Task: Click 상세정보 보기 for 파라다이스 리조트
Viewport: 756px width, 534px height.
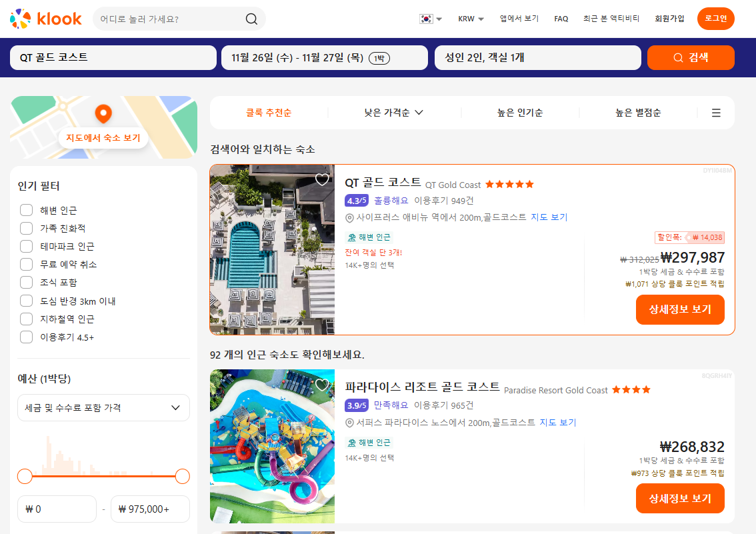Action: [680, 499]
